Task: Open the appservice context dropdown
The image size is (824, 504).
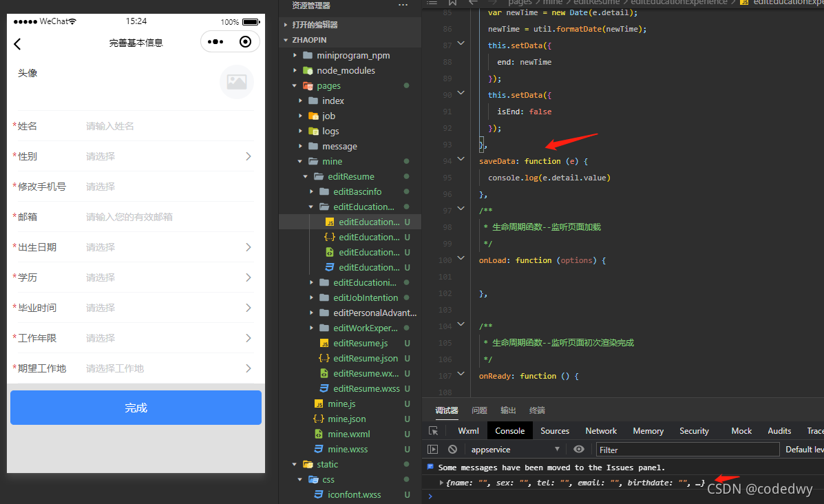Action: [x=516, y=450]
